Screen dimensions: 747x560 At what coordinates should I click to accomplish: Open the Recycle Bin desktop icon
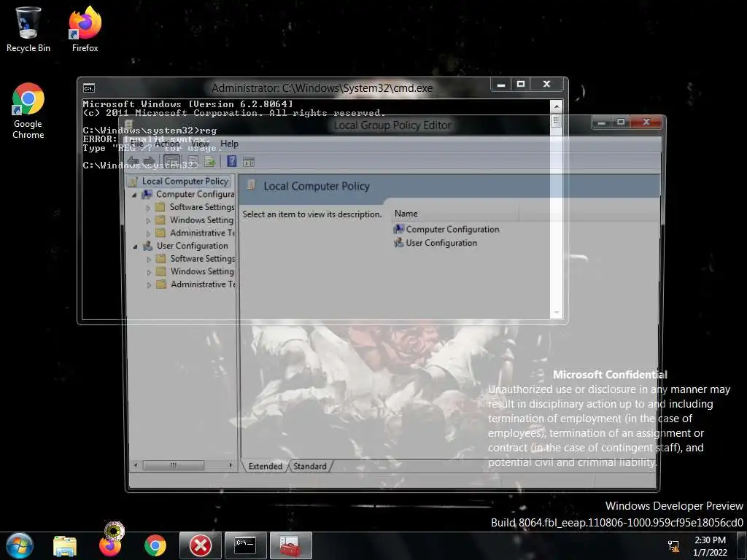pyautogui.click(x=28, y=29)
